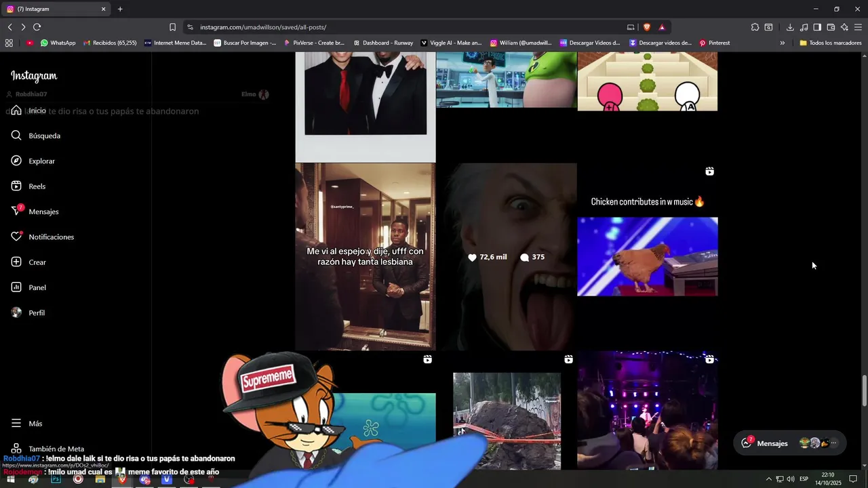
Task: Open the Internet Meme Data bookmark
Action: [x=175, y=43]
